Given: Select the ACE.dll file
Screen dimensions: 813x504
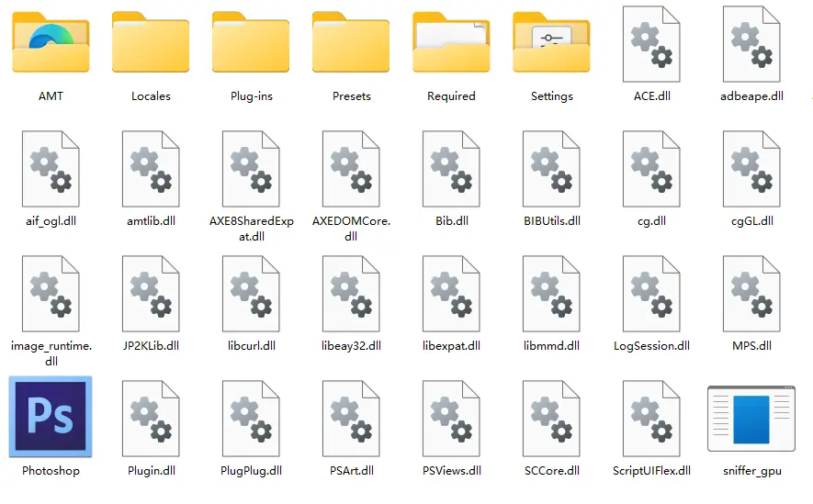Looking at the screenshot, I should 651,44.
